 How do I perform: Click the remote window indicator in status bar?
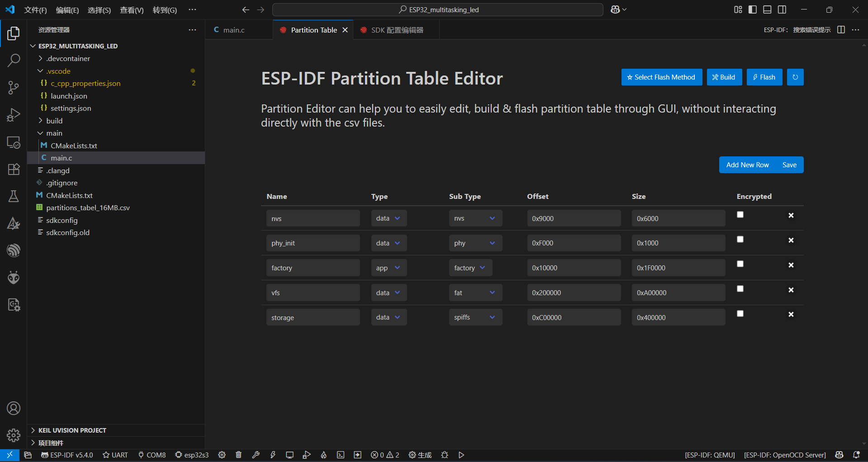click(9, 455)
